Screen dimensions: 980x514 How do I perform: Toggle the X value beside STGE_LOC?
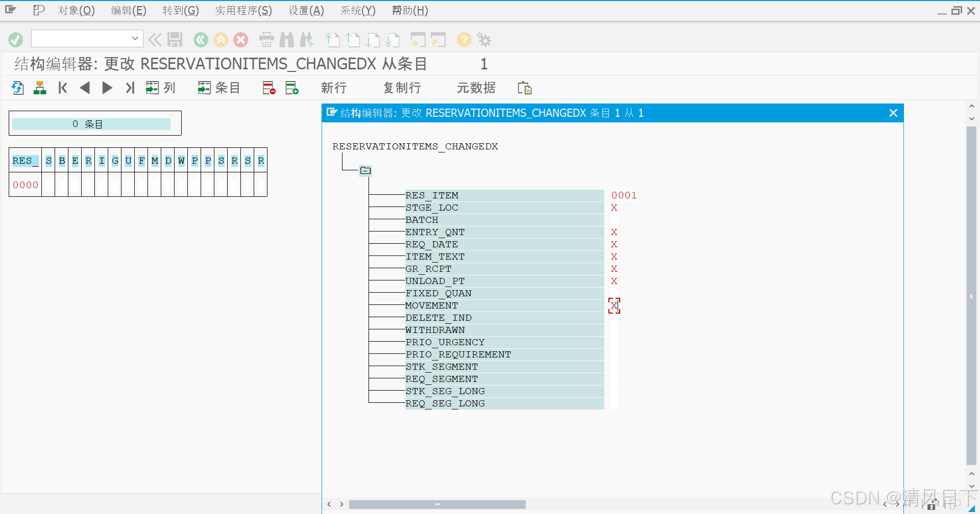(614, 208)
